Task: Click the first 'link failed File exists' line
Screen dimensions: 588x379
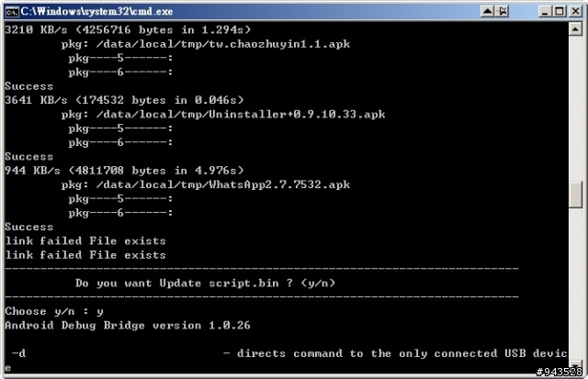Action: (x=85, y=240)
